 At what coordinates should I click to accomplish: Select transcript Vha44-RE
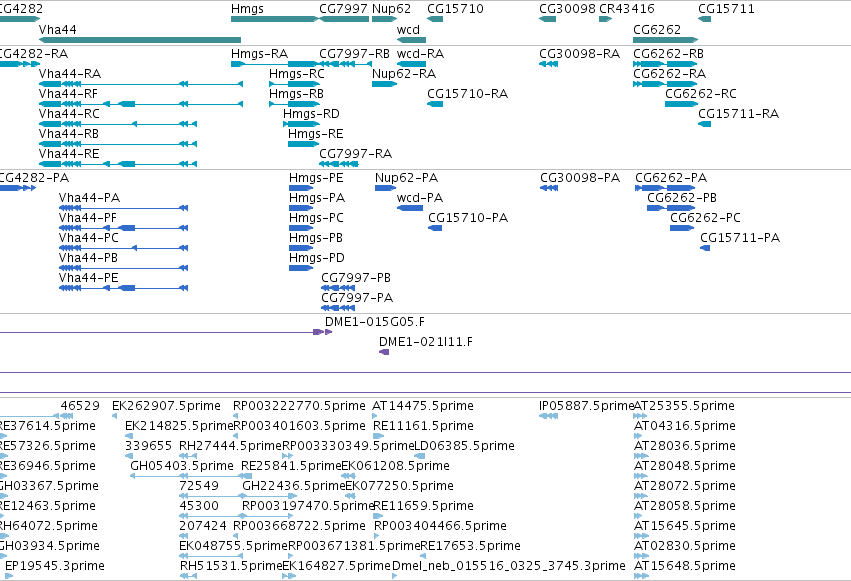pos(118,164)
